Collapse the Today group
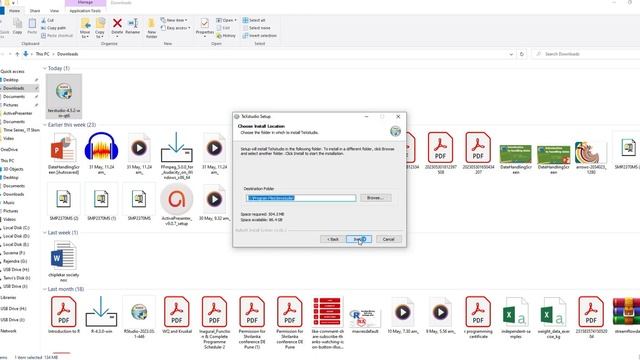This screenshot has width=640, height=360. [45, 68]
